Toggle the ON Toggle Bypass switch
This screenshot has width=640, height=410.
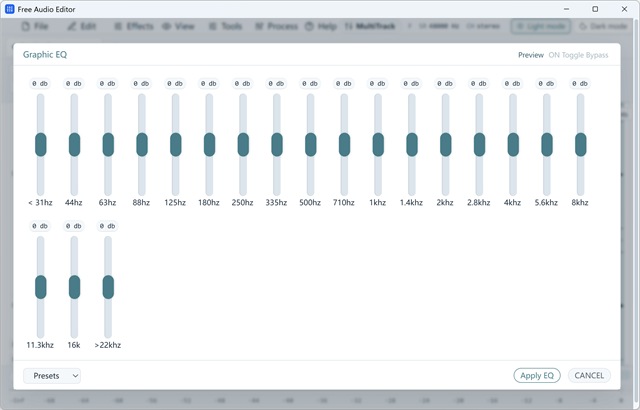pos(578,55)
